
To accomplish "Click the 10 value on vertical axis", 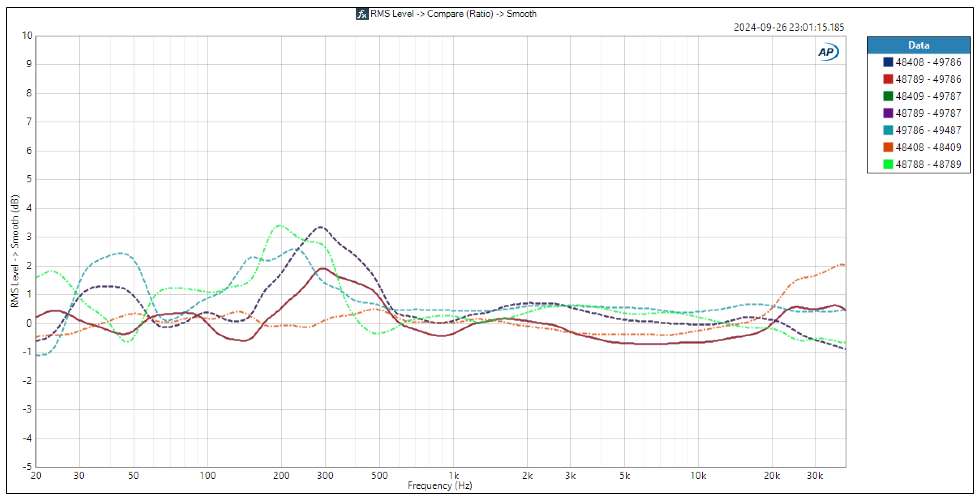I will click(x=27, y=36).
